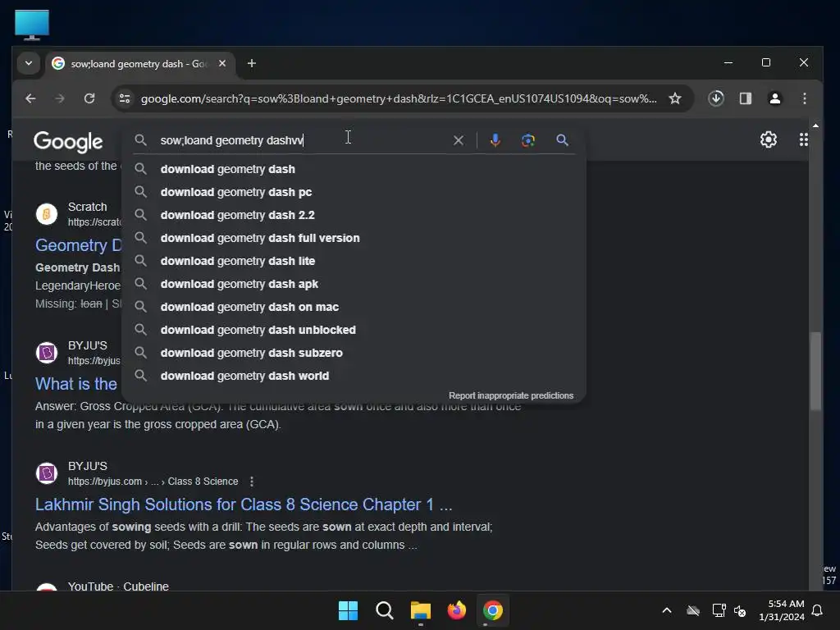Image resolution: width=840 pixels, height=630 pixels.
Task: Open the Geometry D Scratch result link
Action: tap(78, 245)
